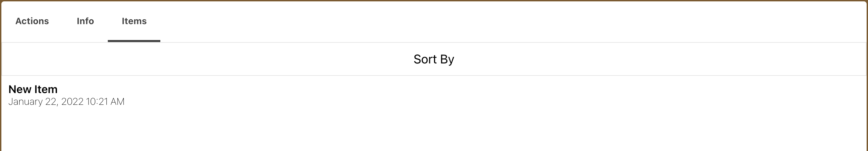This screenshot has height=151, width=868.
Task: Click the Sort By label text
Action: pyautogui.click(x=434, y=59)
